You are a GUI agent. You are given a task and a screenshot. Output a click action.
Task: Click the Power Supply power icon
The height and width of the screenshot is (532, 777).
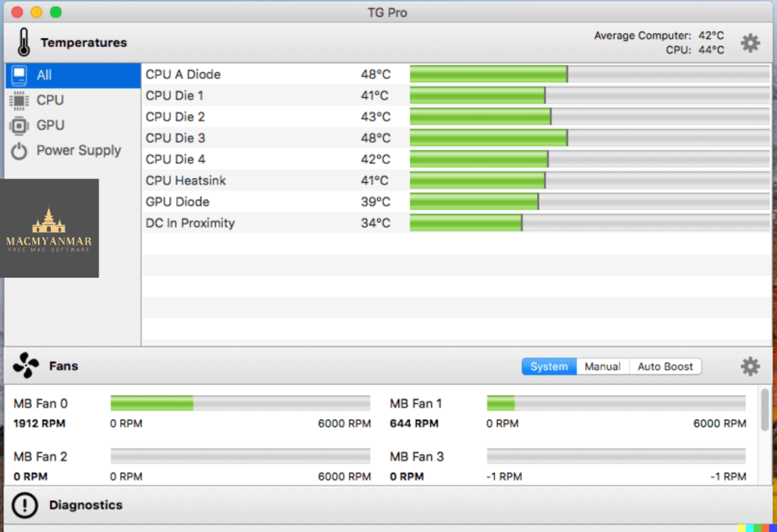[x=19, y=151]
